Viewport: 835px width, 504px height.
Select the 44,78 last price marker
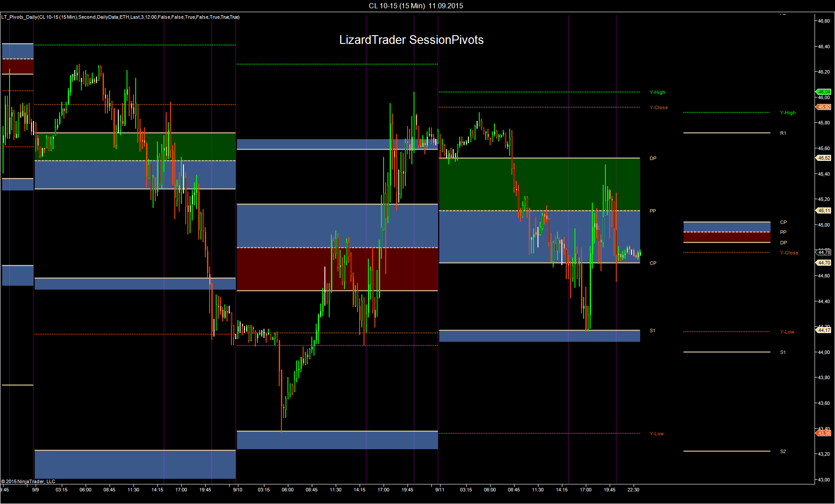click(824, 252)
